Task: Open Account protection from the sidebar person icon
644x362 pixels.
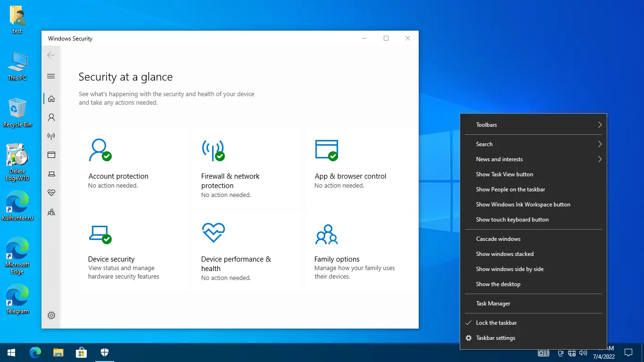Action: 51,117
